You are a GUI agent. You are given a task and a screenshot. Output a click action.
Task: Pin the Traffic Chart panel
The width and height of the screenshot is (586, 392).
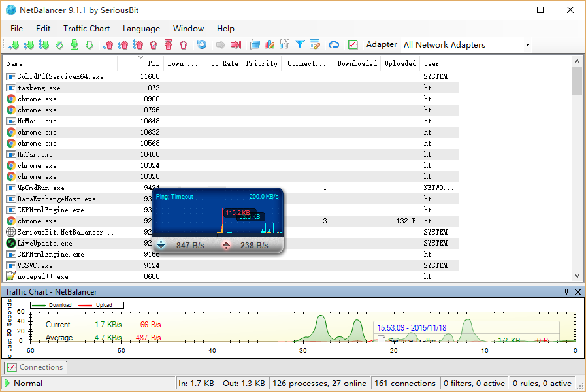pyautogui.click(x=566, y=292)
